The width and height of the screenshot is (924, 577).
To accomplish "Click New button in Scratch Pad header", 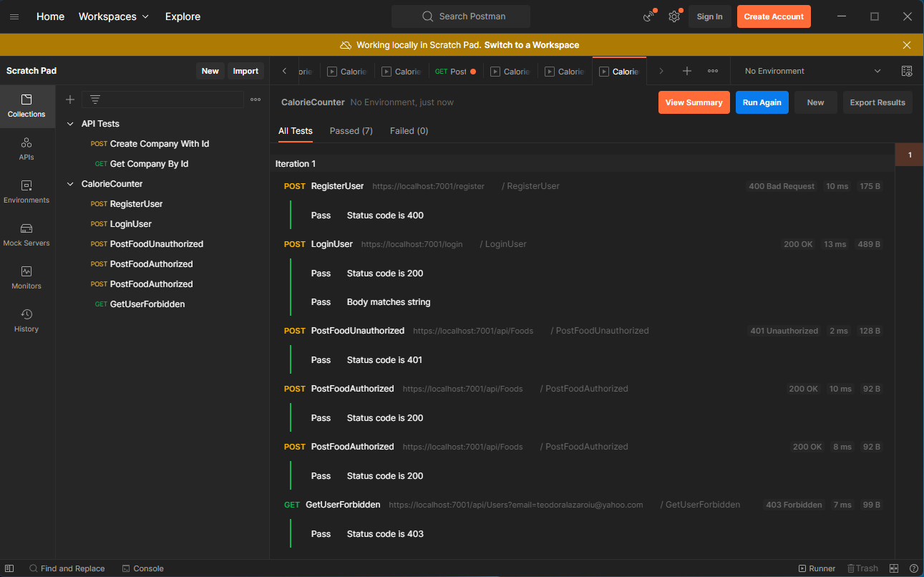I will [210, 71].
